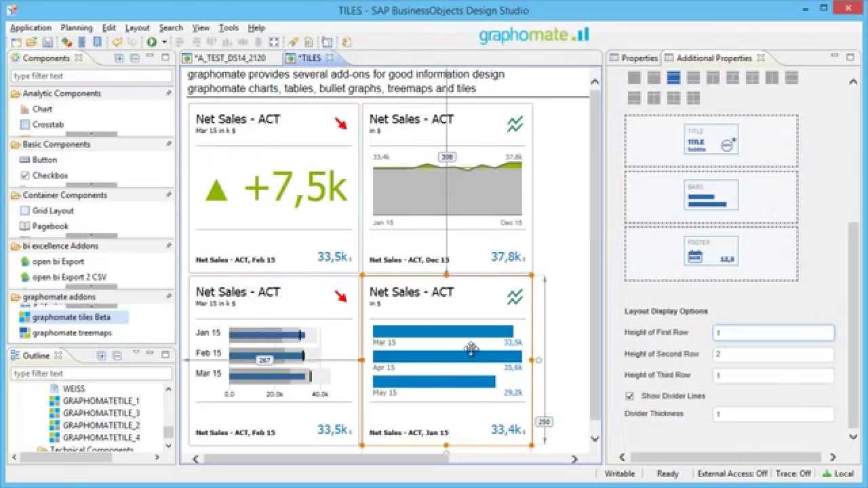Click the BARS area preview thumbnail
This screenshot has width=868, height=488.
(711, 195)
